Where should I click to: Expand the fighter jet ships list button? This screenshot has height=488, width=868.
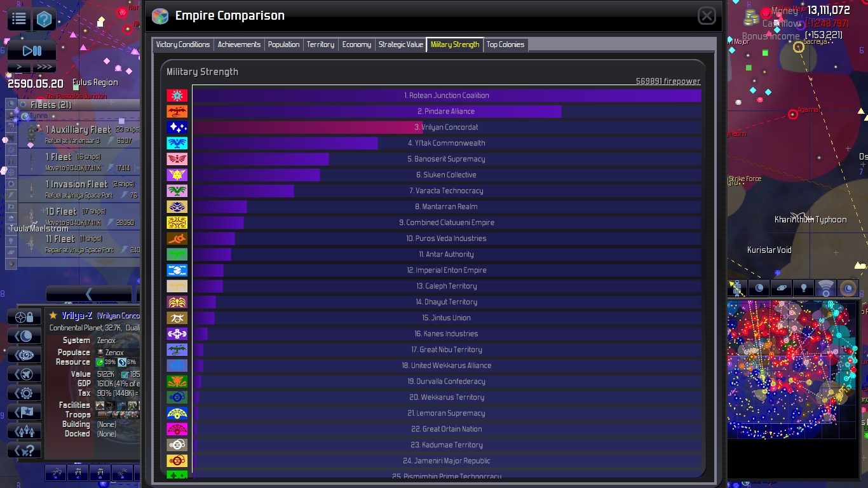click(x=24, y=374)
